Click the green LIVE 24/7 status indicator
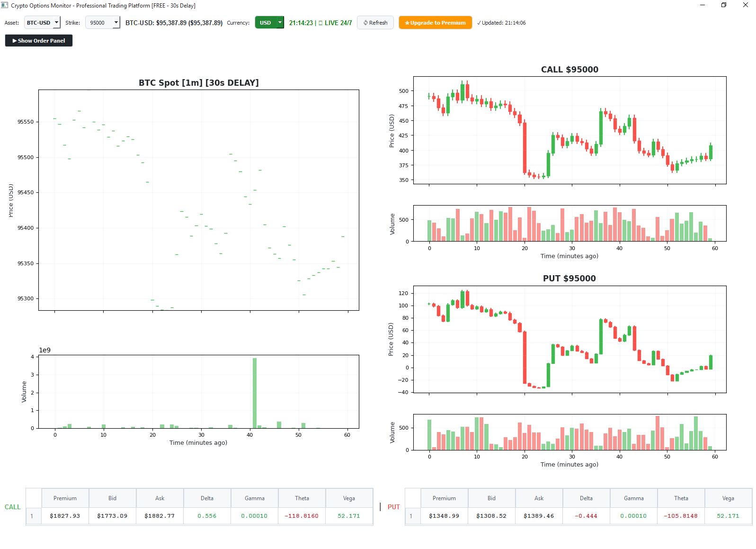Image resolution: width=756 pixels, height=549 pixels. tap(334, 22)
